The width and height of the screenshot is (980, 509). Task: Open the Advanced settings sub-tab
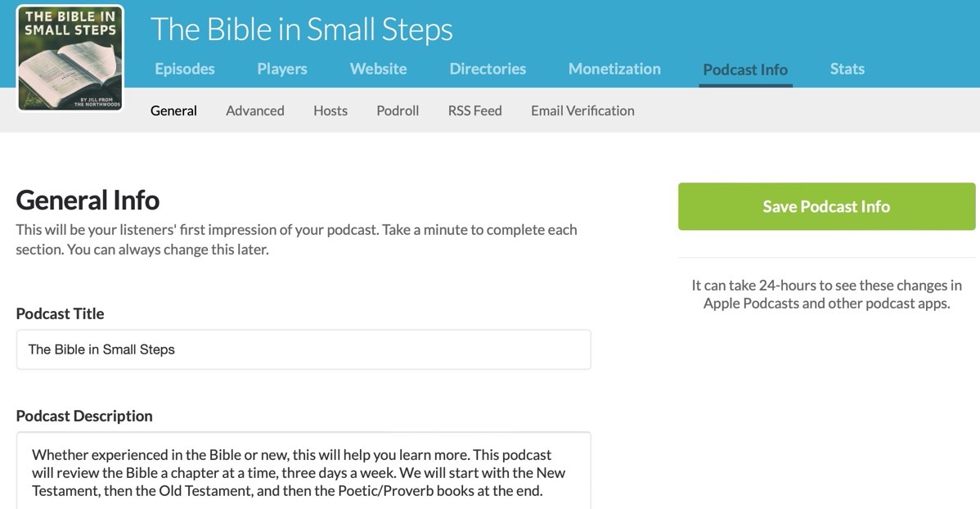(x=255, y=110)
